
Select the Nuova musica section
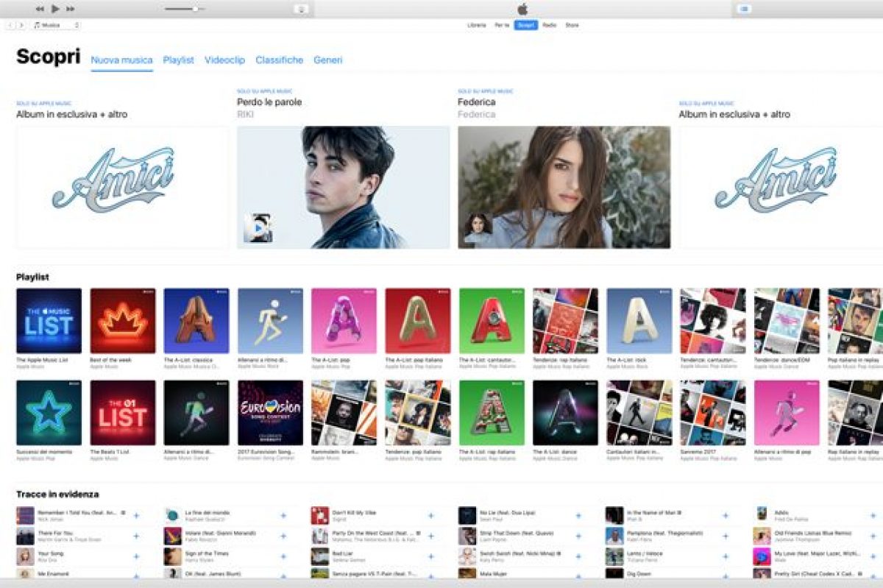(122, 60)
